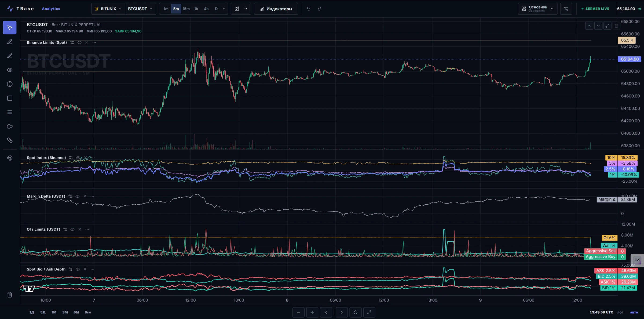This screenshot has height=319, width=644.
Task: Click the crosshair target tool
Action: 10,84
